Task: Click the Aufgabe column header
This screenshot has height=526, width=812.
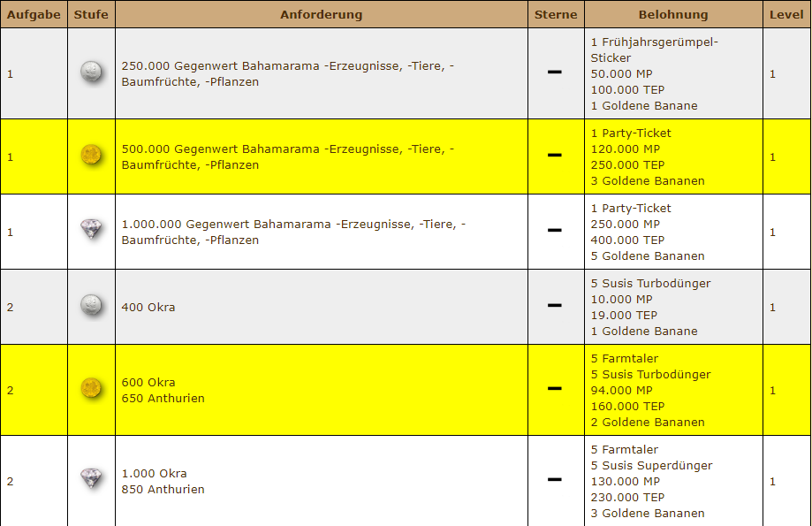Action: click(34, 14)
